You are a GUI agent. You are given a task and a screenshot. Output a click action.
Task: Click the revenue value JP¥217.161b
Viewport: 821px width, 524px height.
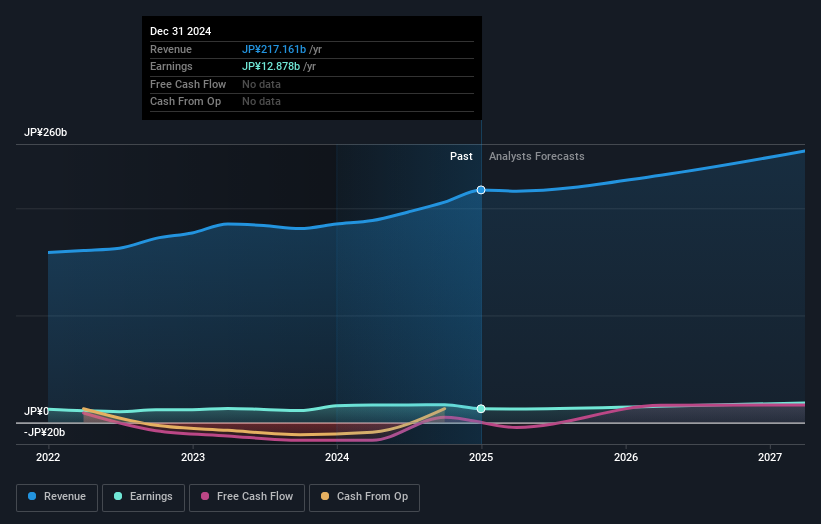point(274,49)
